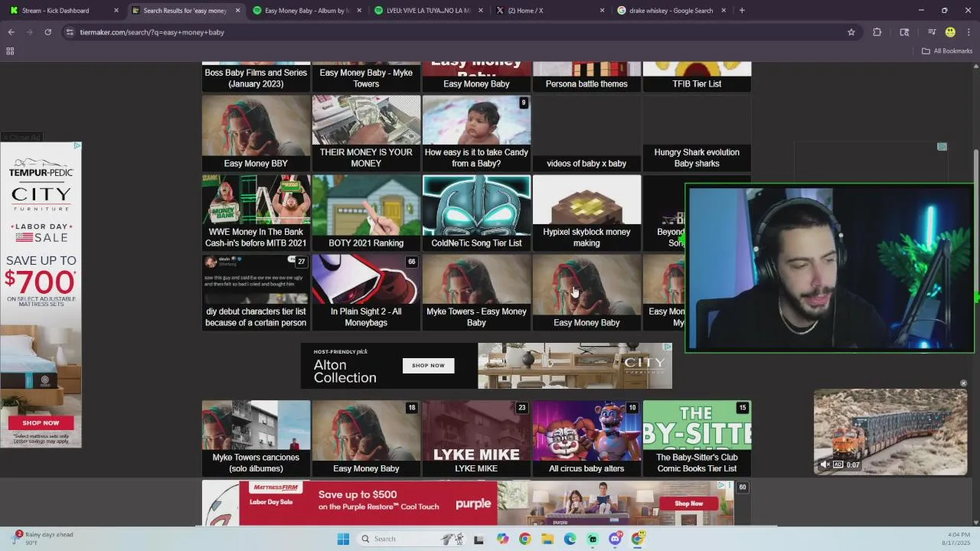
Task: Open diy debut characters tier list
Action: point(256,292)
